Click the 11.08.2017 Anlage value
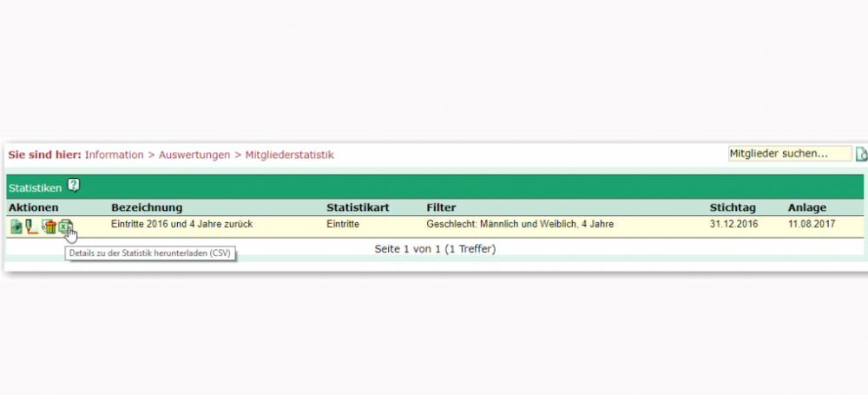The image size is (868, 395). [812, 224]
